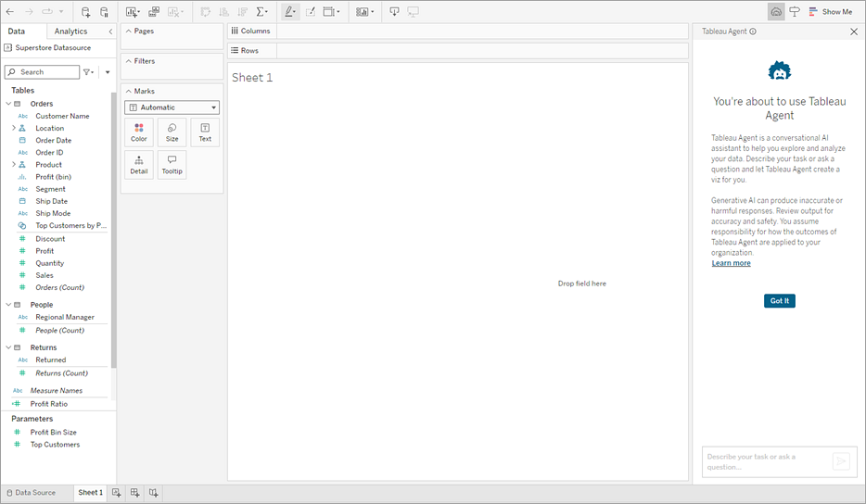866x504 pixels.
Task: Click the Tooltip button on Marks card
Action: [172, 165]
